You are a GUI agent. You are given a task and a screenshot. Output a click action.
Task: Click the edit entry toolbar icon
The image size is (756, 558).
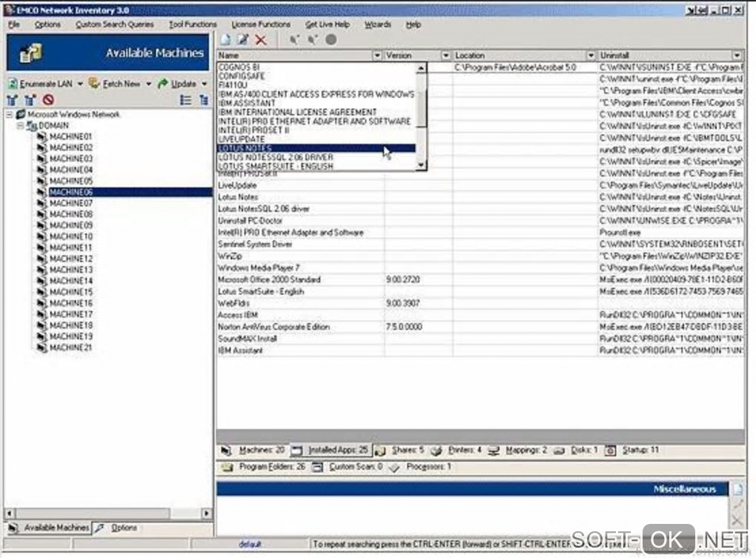[x=243, y=40]
